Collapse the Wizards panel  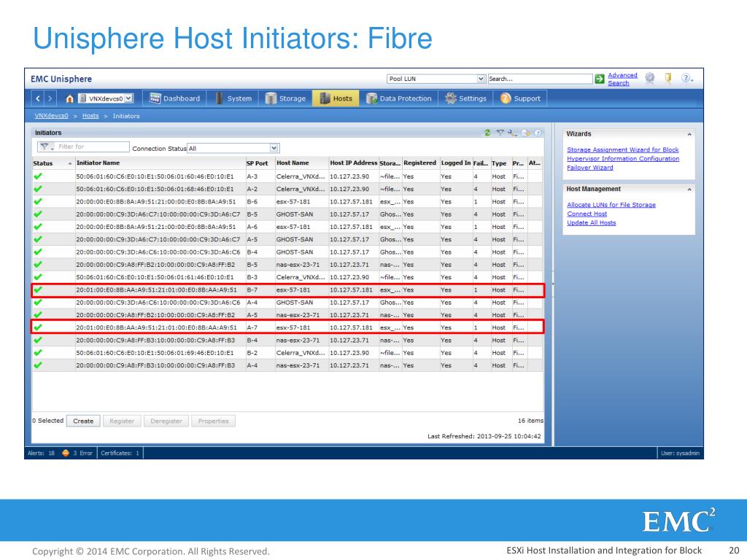[689, 134]
